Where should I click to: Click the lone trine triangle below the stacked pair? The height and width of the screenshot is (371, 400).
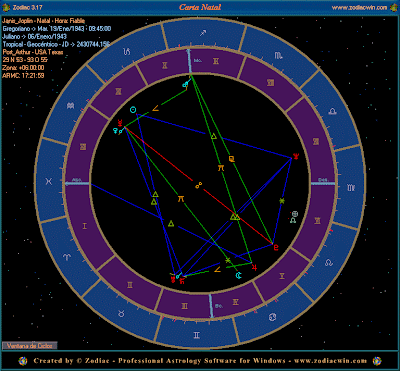tap(171, 224)
